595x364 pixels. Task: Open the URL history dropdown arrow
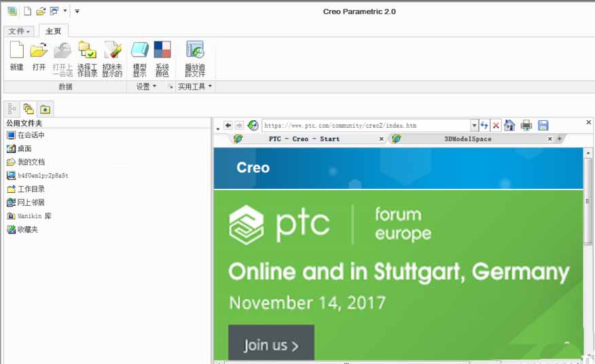(x=474, y=125)
